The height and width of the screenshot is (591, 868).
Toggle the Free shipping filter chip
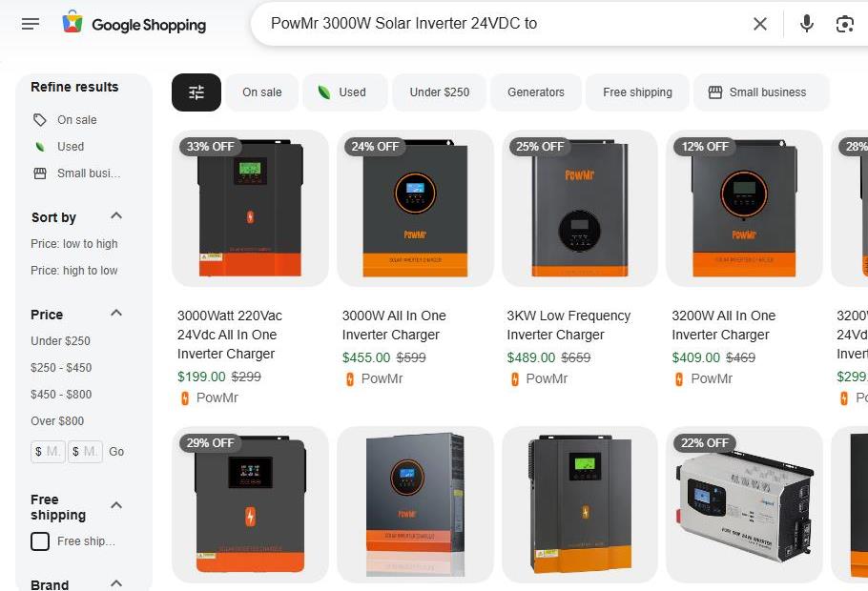[x=637, y=92]
